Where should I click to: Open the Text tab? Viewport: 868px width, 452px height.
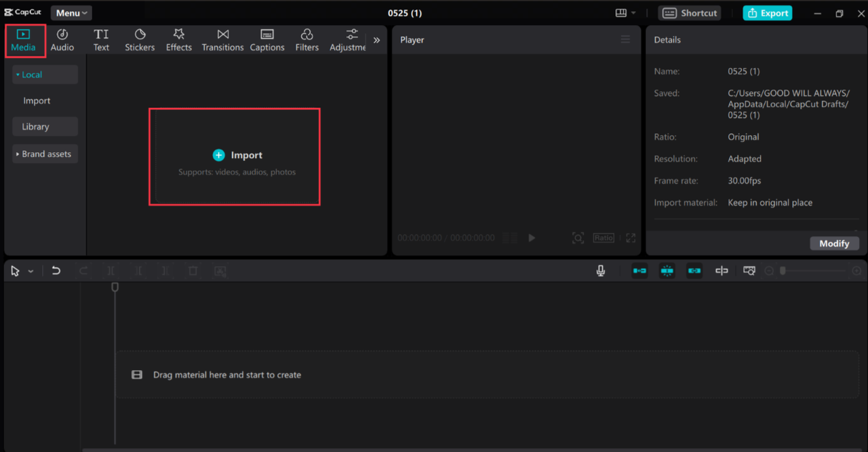[101, 41]
